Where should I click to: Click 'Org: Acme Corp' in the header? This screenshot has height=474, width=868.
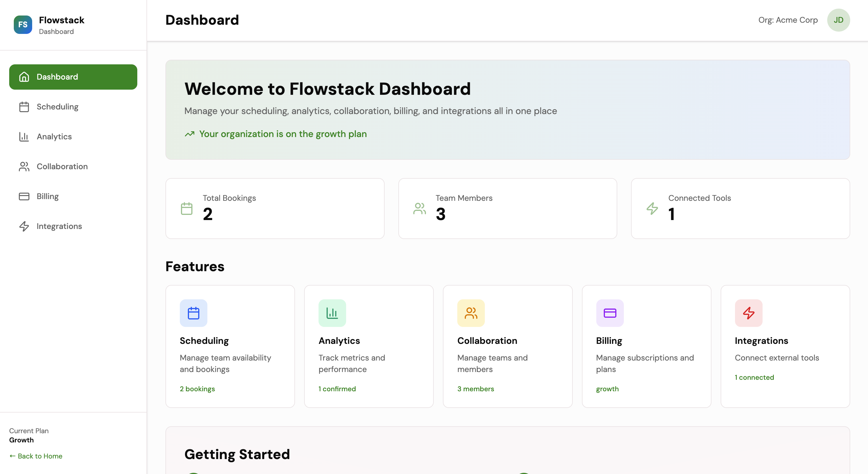point(788,20)
